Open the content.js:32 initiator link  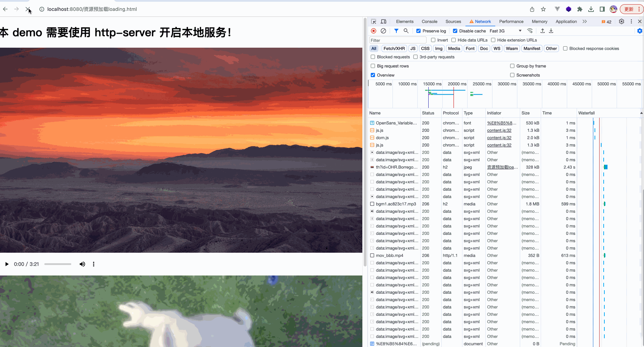pos(499,130)
